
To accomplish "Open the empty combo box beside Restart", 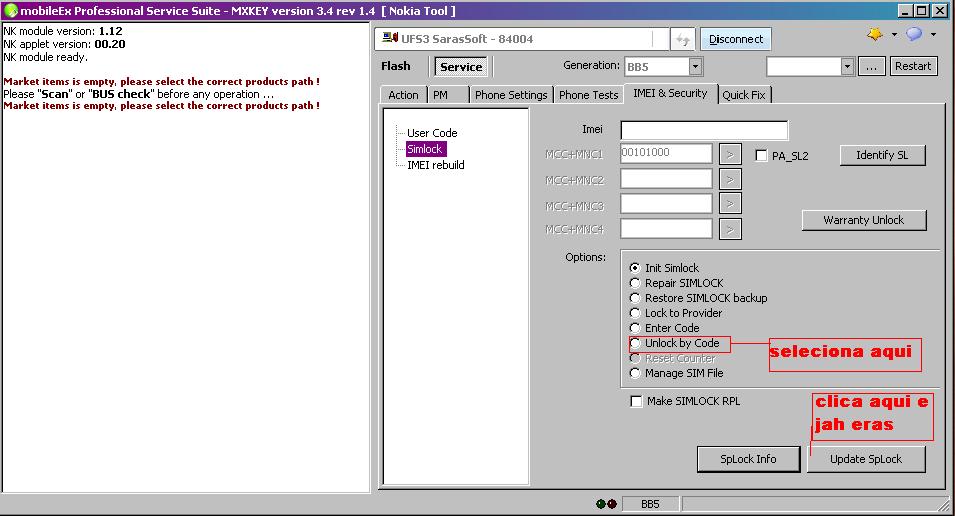I will click(847, 66).
